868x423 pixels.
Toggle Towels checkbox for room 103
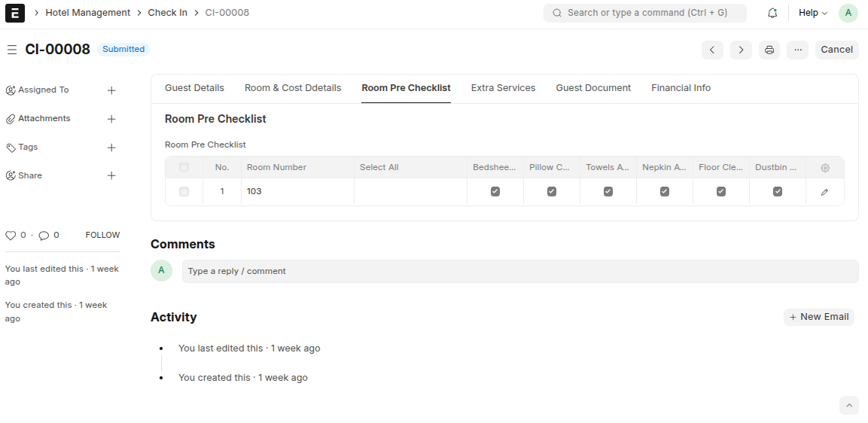(608, 192)
